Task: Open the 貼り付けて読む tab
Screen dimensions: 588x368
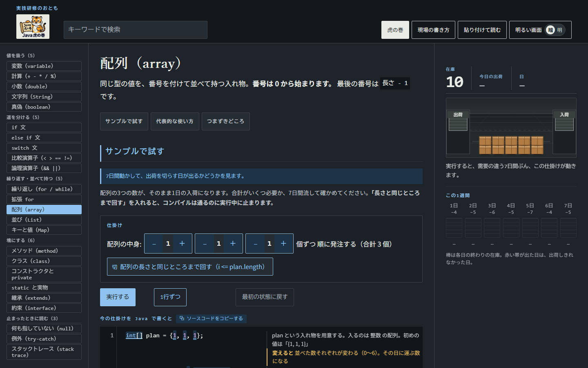Action: click(482, 30)
